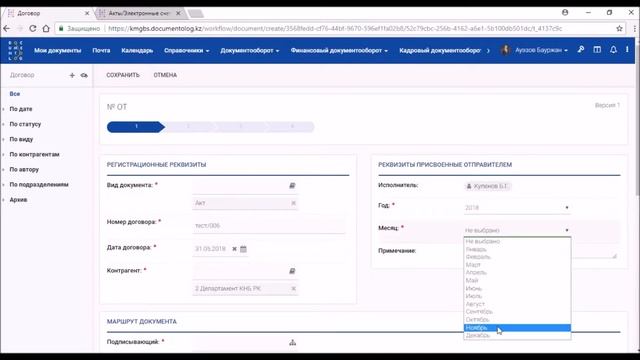Toggle the split layout icon in navbar
The height and width of the screenshot is (360, 640).
[x=597, y=50]
